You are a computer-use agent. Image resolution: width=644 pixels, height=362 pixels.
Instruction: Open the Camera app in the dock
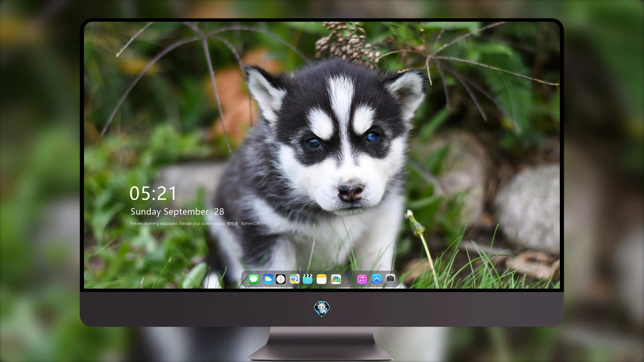390,278
